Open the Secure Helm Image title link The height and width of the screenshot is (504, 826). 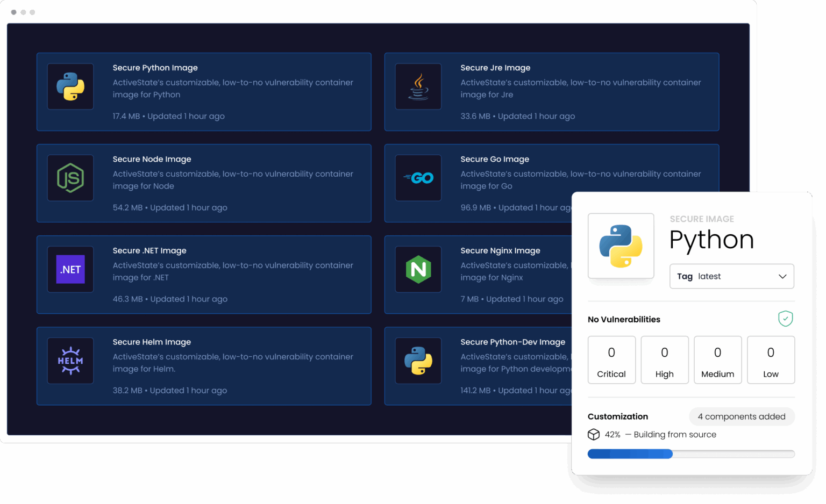[152, 342]
